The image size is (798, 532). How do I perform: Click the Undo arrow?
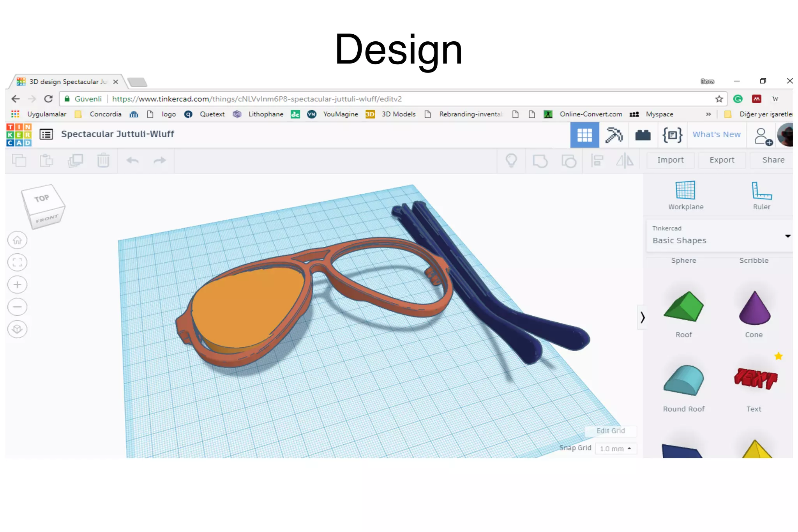(132, 160)
